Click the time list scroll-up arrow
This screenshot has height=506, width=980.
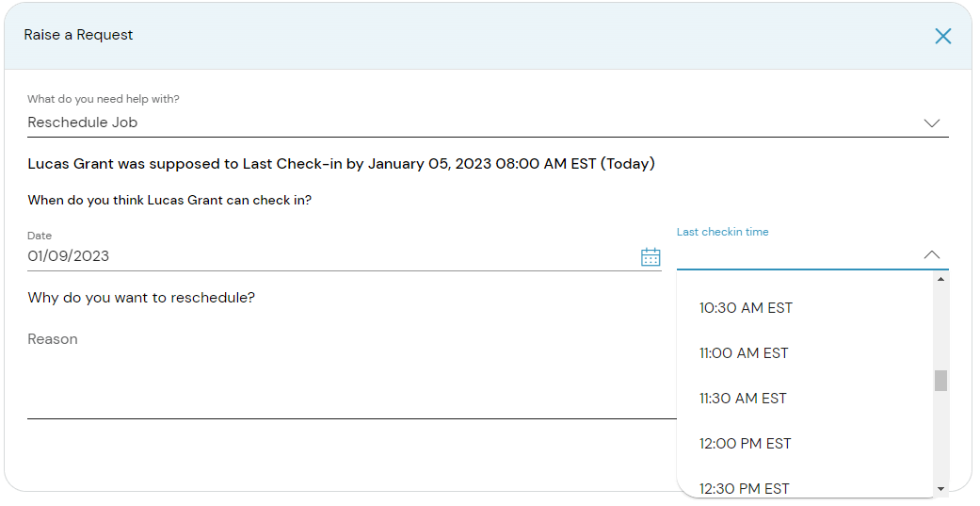click(940, 280)
